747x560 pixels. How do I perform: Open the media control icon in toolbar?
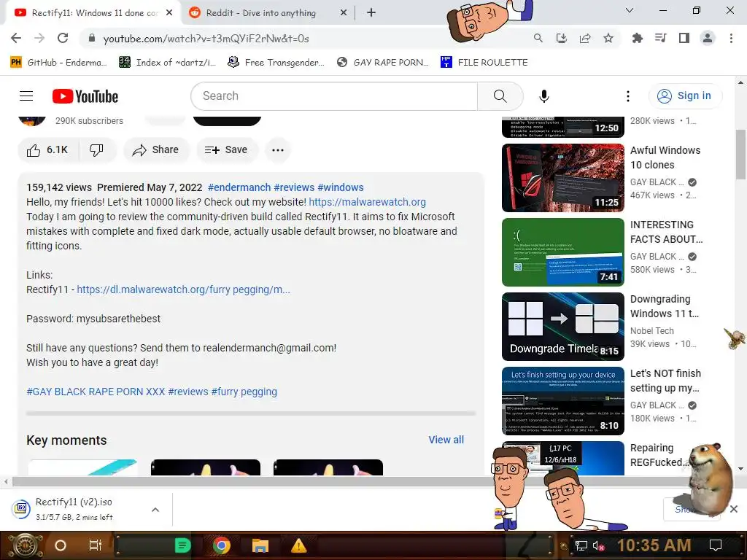pos(660,38)
